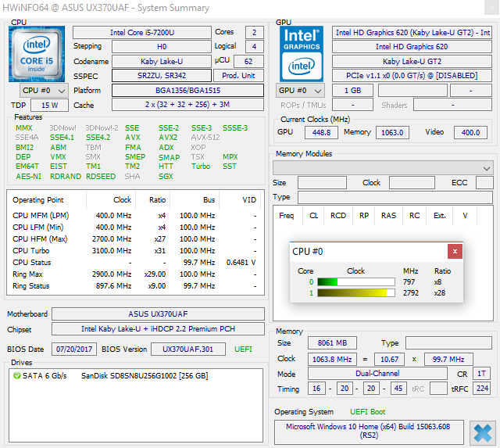Click the Cores count field

255,33
